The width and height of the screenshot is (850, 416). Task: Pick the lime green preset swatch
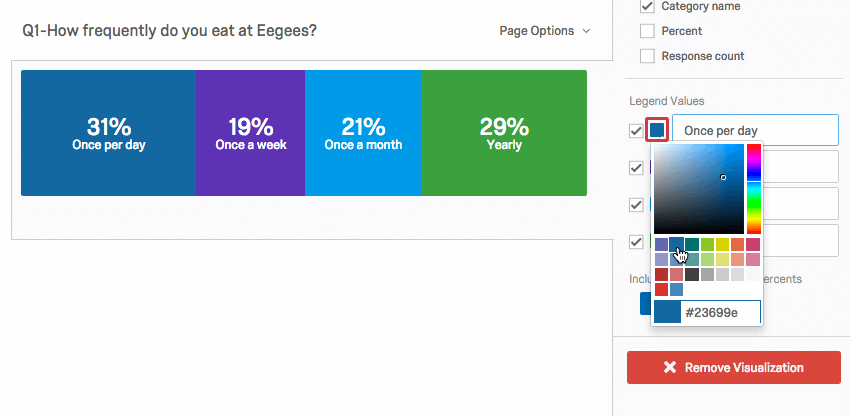coord(707,244)
